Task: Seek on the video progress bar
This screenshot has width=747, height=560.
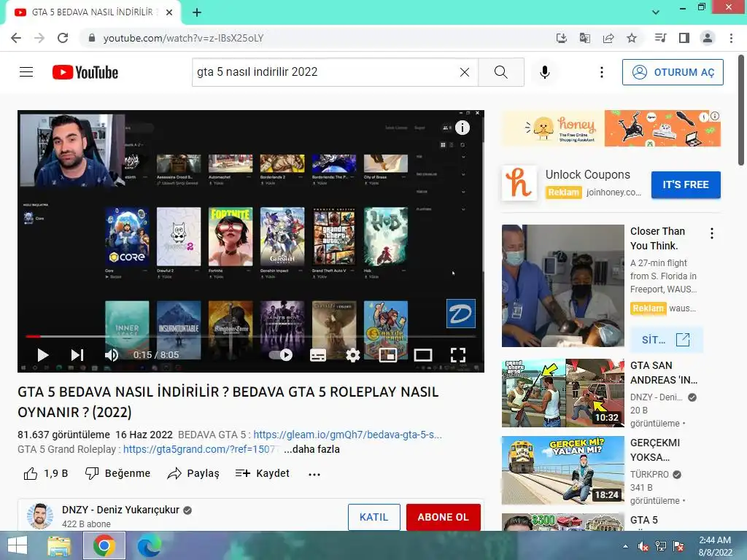Action: click(x=251, y=336)
